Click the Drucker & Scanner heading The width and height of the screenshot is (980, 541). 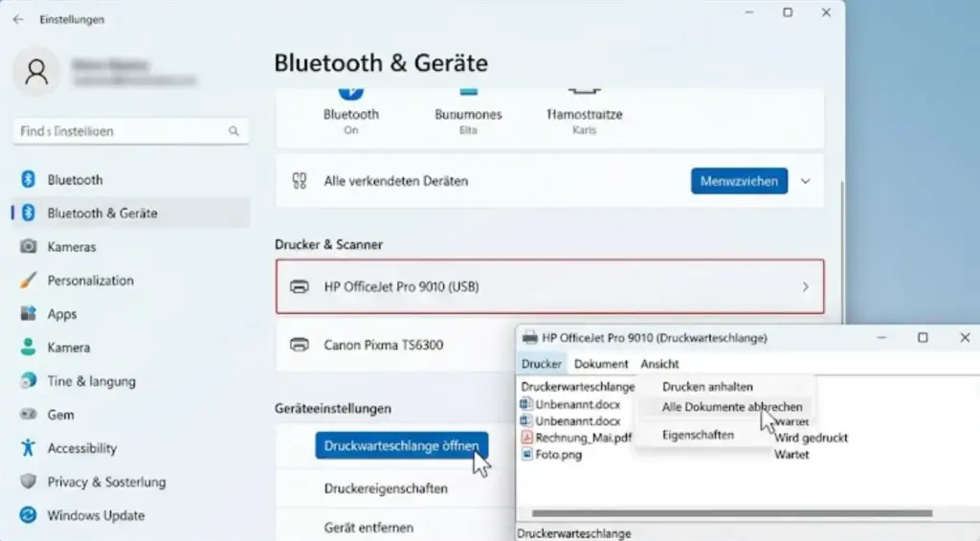pos(329,244)
